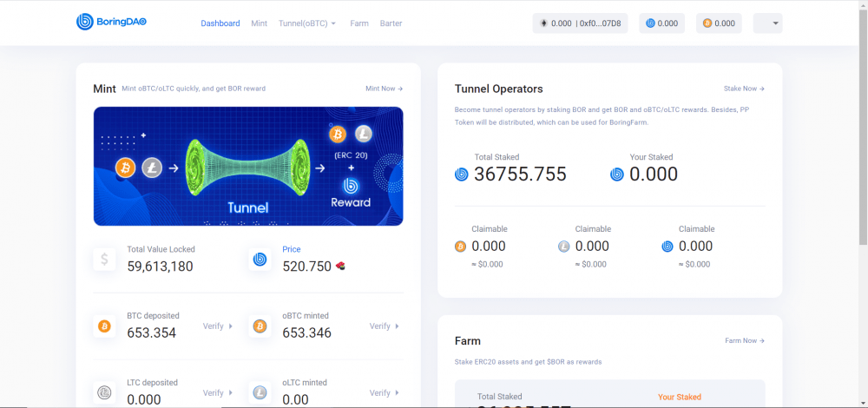Click the BOR icon beside Your Staked 0.000
The image size is (868, 408).
pyautogui.click(x=617, y=174)
